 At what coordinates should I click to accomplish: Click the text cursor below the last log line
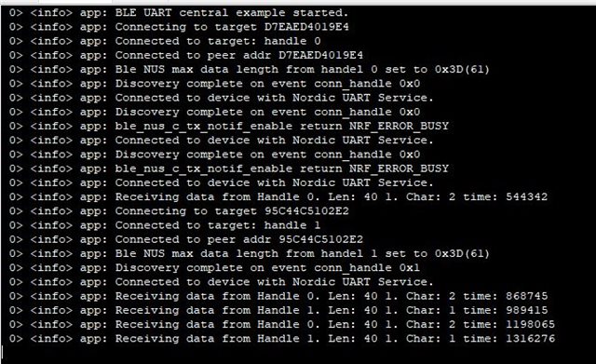click(2, 352)
